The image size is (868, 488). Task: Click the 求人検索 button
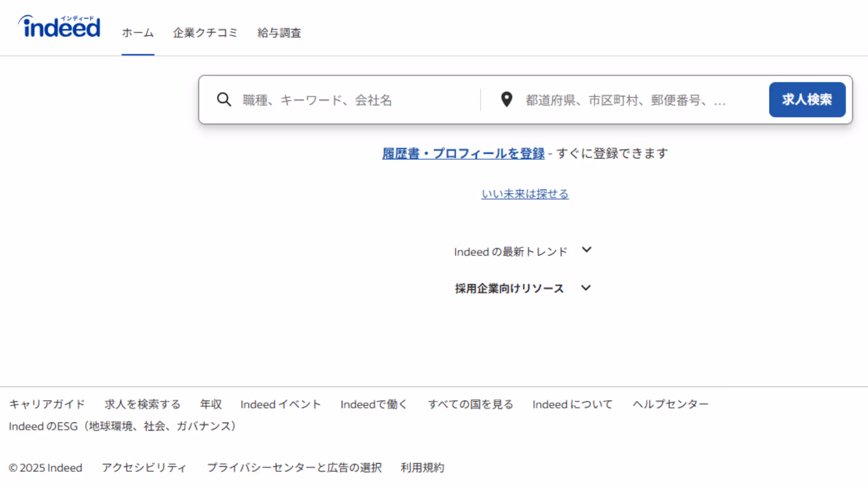click(807, 100)
